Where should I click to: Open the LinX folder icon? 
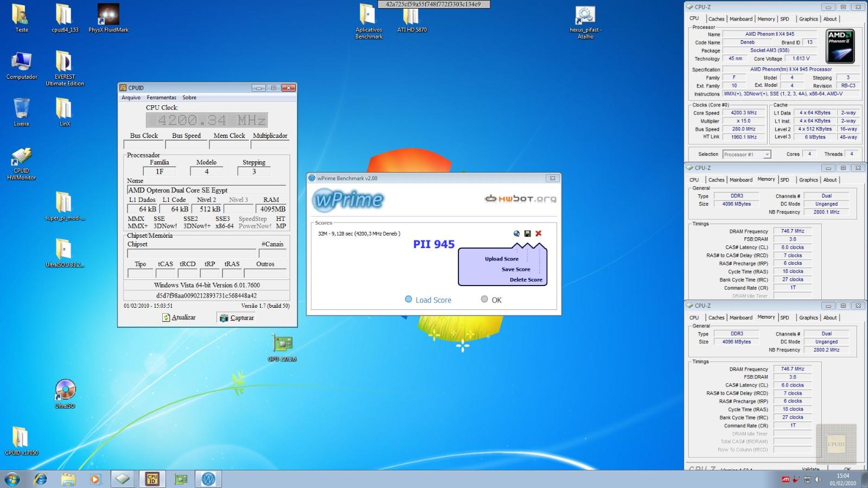(x=65, y=112)
